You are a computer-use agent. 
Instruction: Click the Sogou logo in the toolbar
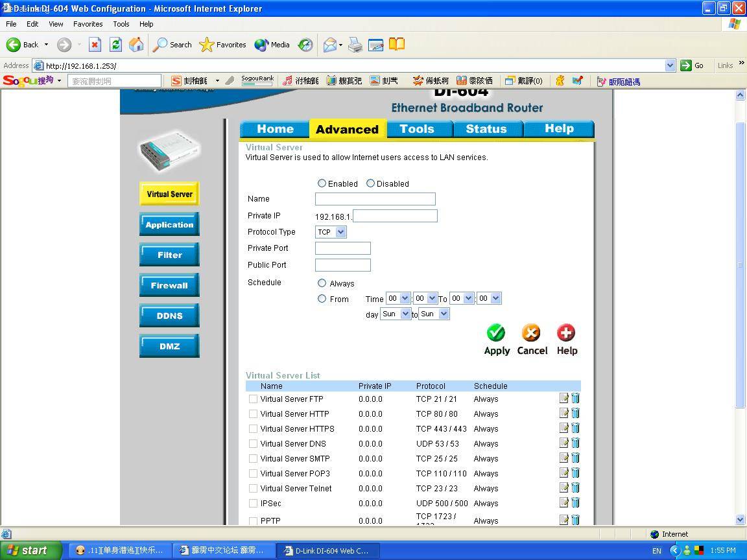(x=28, y=80)
